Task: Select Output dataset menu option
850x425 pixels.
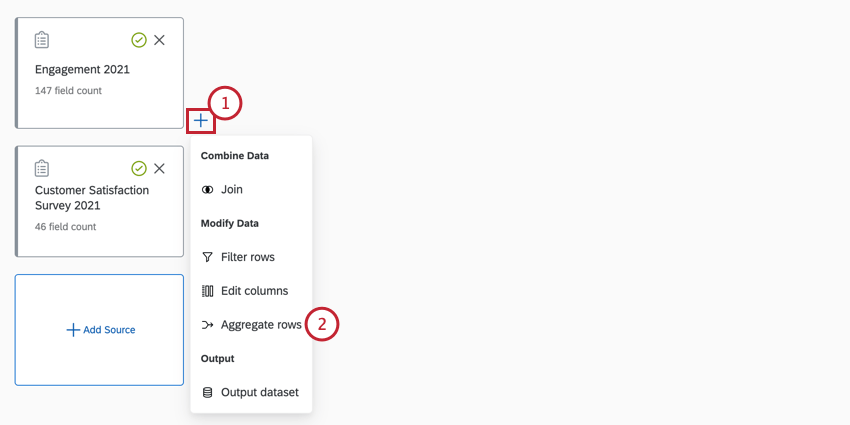Action: [x=259, y=392]
